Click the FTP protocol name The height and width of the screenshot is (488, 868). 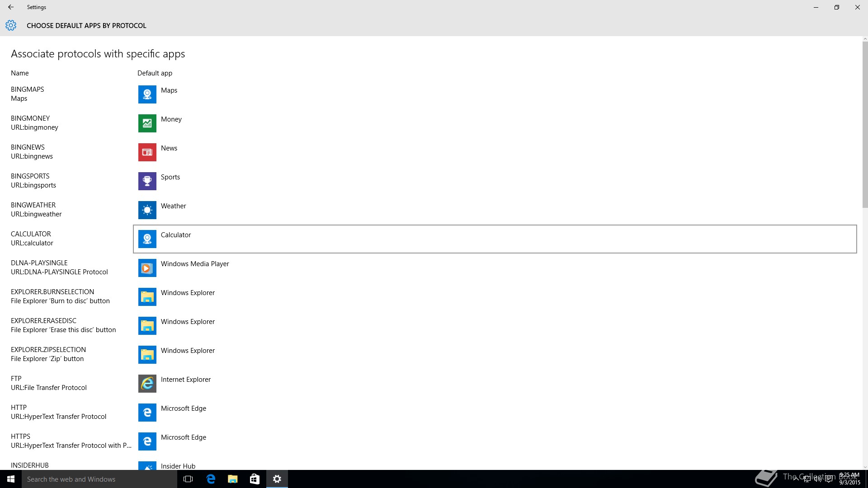[16, 379]
